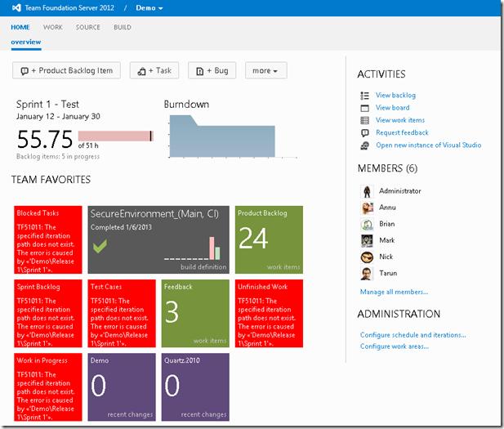This screenshot has width=504, height=429.
Task: Open the Sprint 1 - Test heading
Action: (x=47, y=105)
